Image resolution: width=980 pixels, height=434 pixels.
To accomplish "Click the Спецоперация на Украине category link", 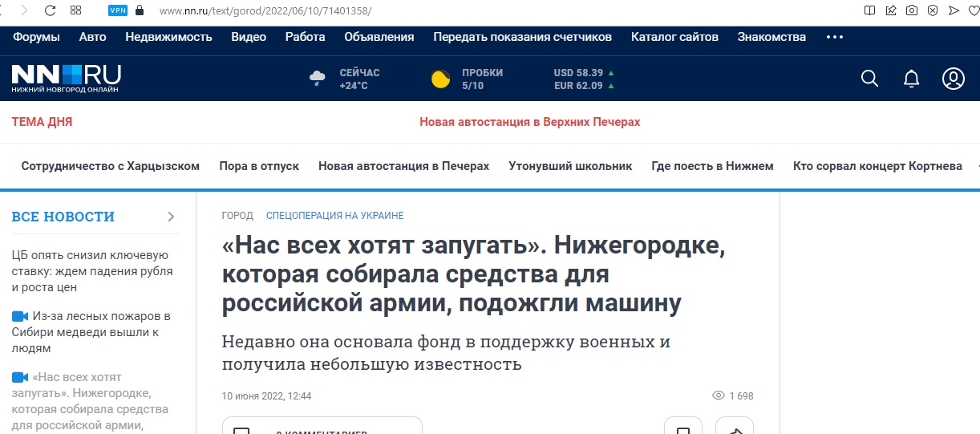I will (x=334, y=216).
